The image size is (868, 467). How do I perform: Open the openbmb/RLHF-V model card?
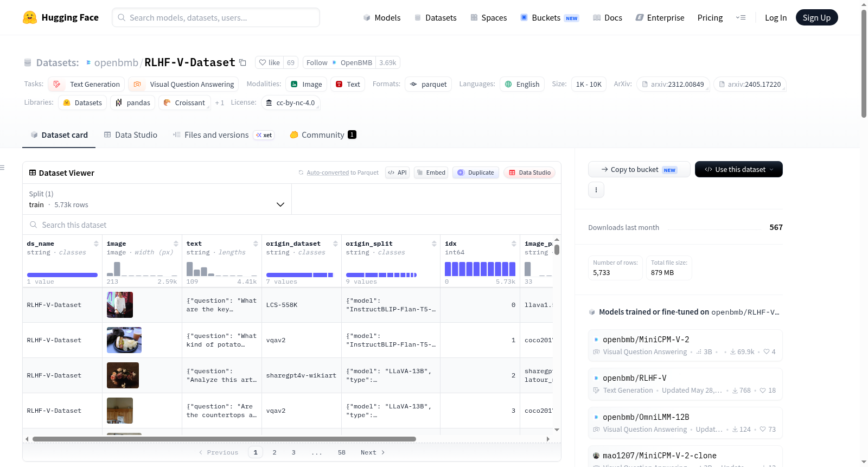[x=685, y=383]
